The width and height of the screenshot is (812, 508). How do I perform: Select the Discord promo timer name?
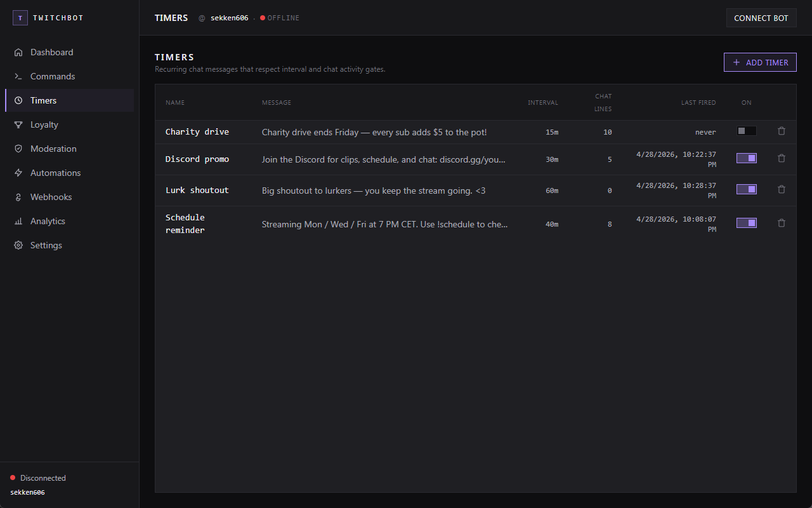pyautogui.click(x=197, y=159)
